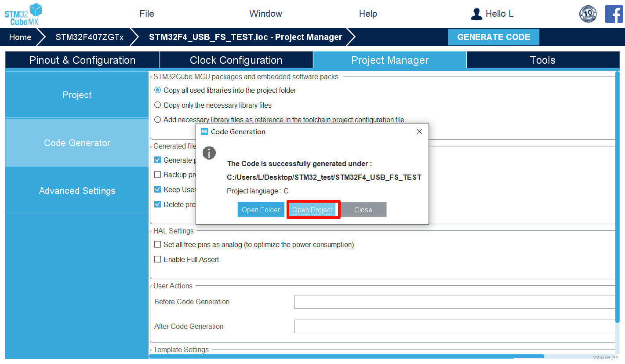Click the info icon in Code Generation dialog
The image size is (625, 364).
pyautogui.click(x=209, y=153)
